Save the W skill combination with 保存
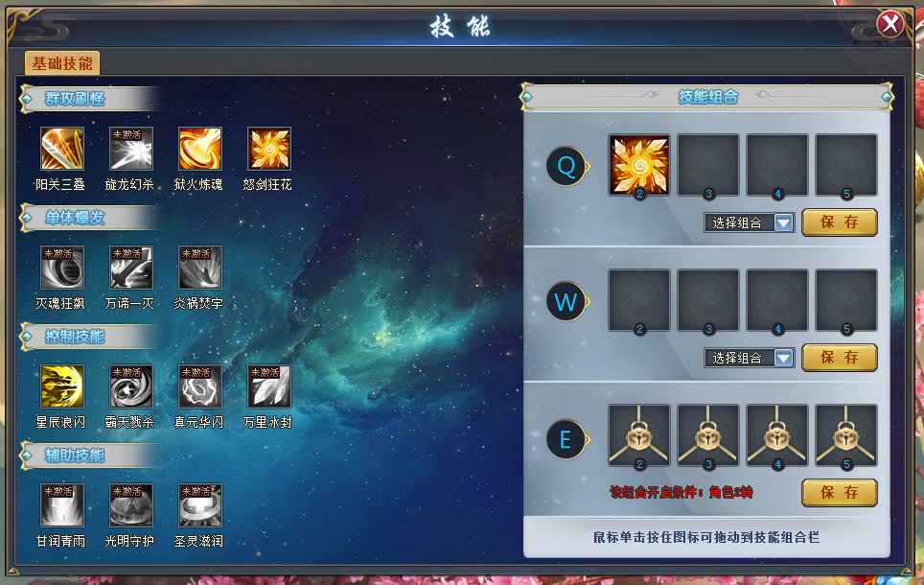The width and height of the screenshot is (924, 585). 839,358
